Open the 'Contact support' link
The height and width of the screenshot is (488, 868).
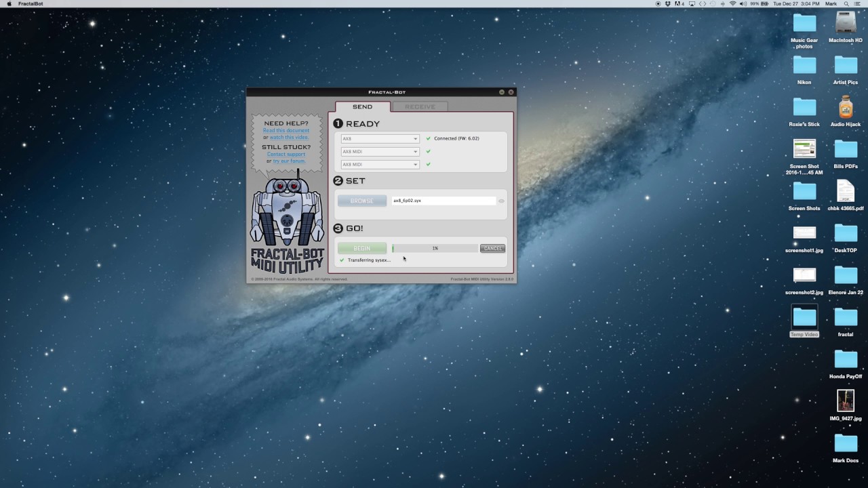click(286, 154)
